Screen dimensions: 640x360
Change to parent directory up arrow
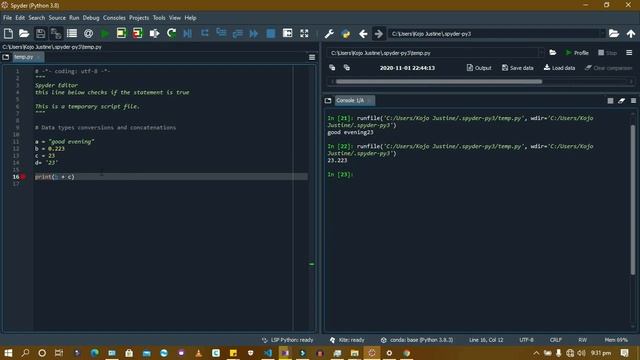[x=631, y=33]
